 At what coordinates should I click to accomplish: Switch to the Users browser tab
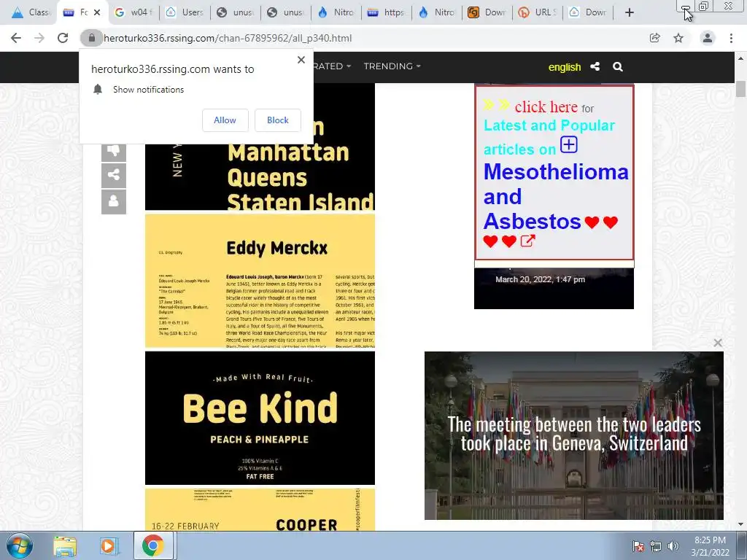click(x=185, y=12)
